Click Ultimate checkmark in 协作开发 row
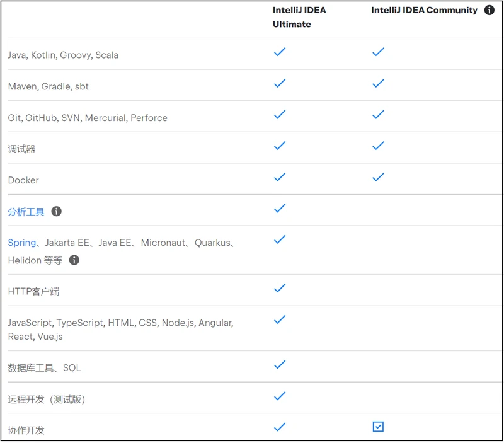This screenshot has width=504, height=443. click(280, 427)
